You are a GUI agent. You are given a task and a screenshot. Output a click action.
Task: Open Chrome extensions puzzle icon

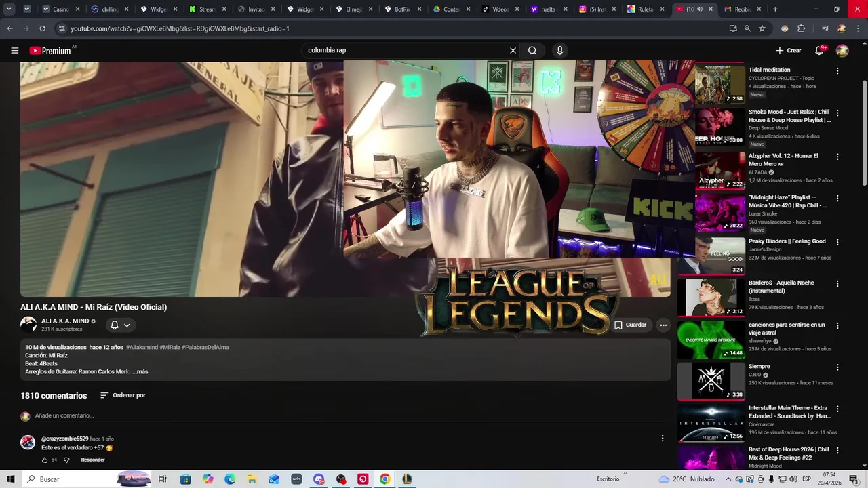(801, 28)
